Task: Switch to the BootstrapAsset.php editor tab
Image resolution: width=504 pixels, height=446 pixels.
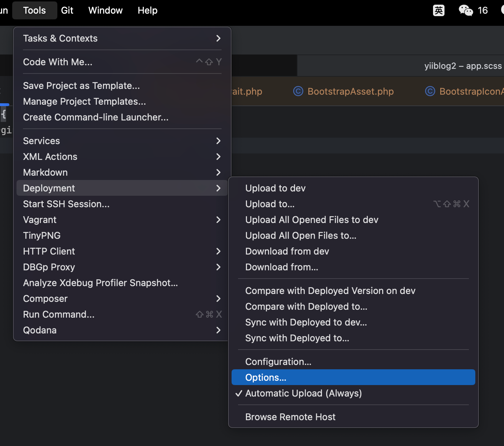Action: 350,91
